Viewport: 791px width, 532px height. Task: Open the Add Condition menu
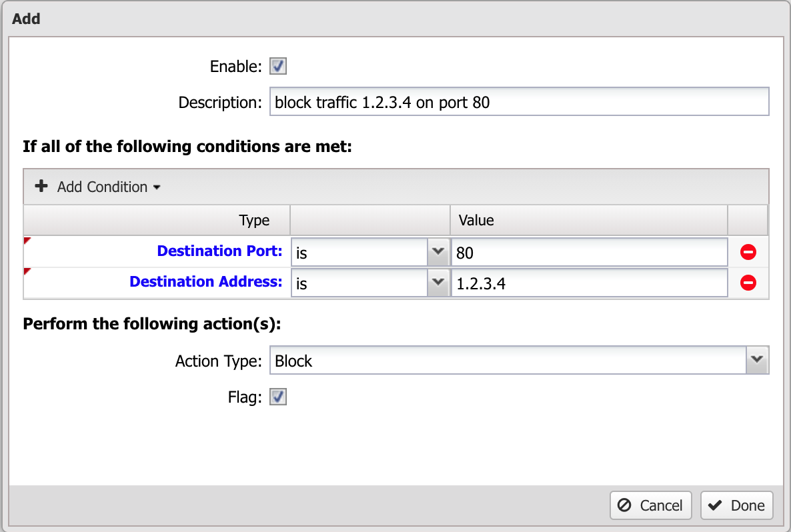click(98, 187)
